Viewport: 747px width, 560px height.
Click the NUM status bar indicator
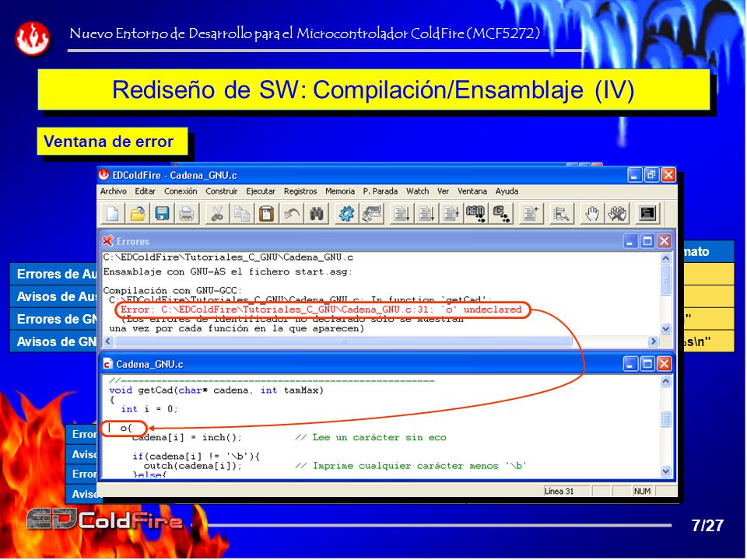[642, 492]
